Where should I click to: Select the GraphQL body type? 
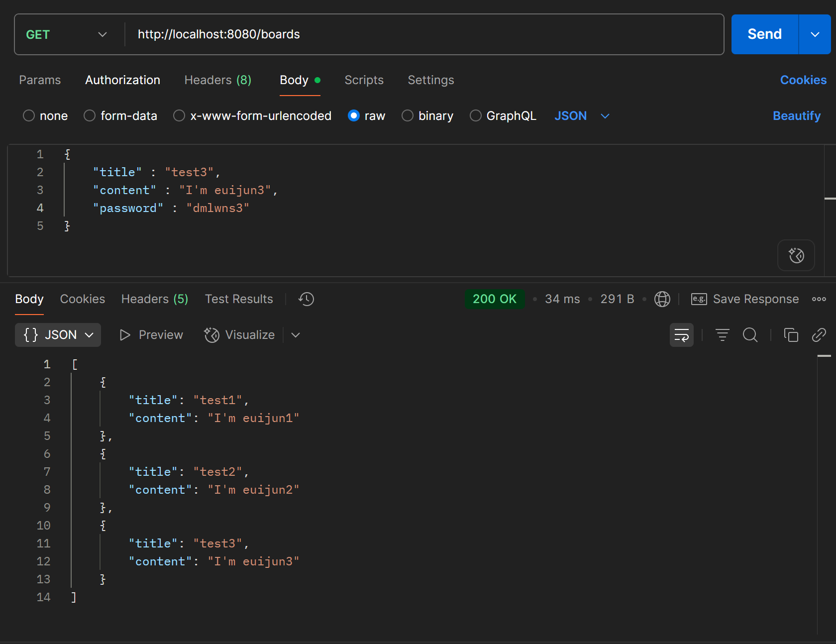476,116
